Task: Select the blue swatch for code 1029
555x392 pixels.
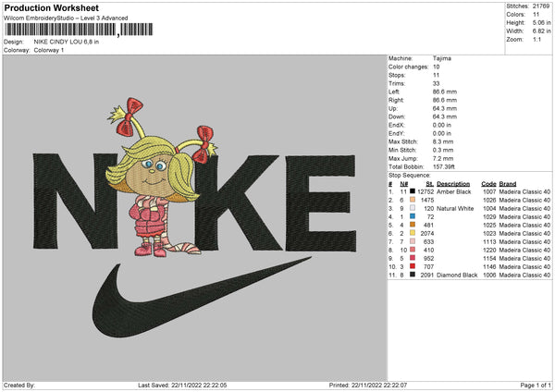Action: (413, 216)
